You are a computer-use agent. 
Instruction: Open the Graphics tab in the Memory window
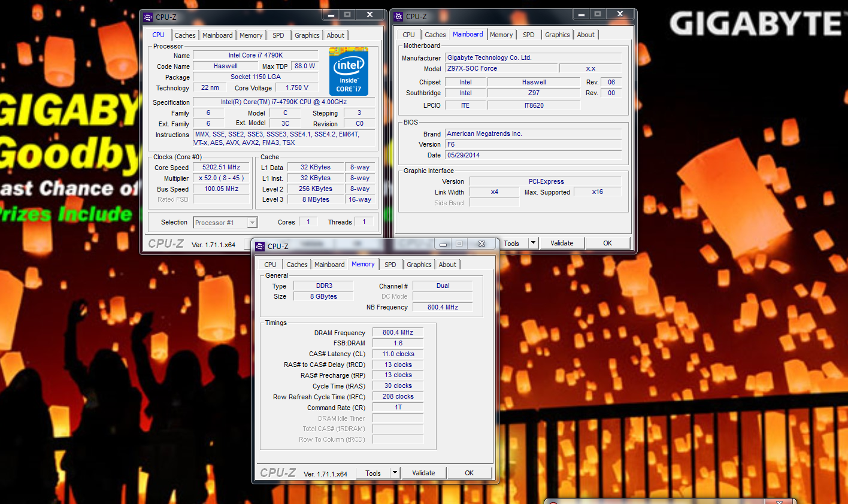click(419, 265)
